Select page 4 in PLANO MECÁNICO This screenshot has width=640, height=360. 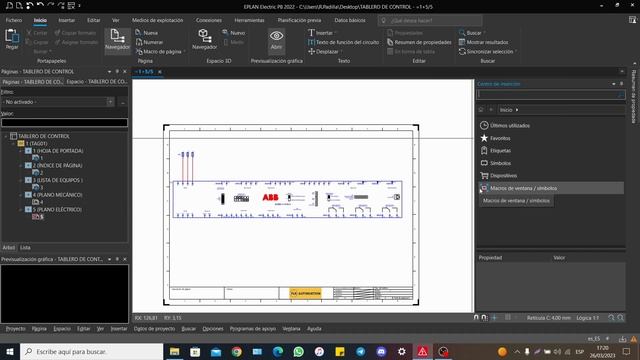[38, 202]
